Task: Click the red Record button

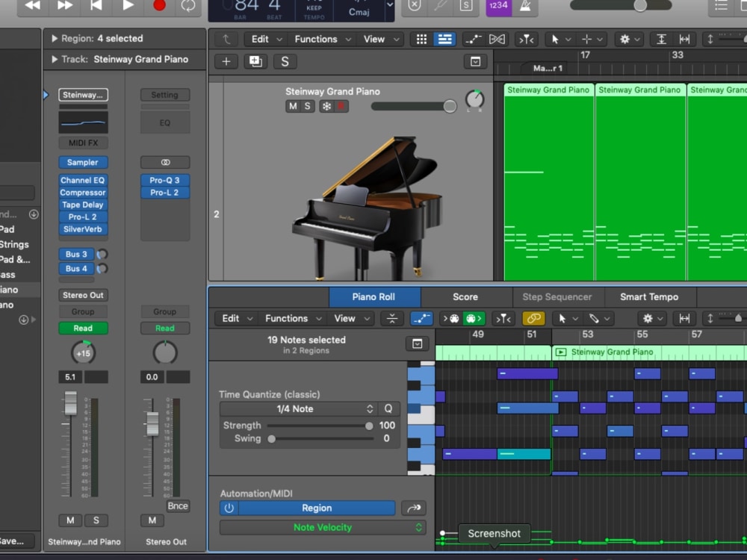Action: point(159,6)
